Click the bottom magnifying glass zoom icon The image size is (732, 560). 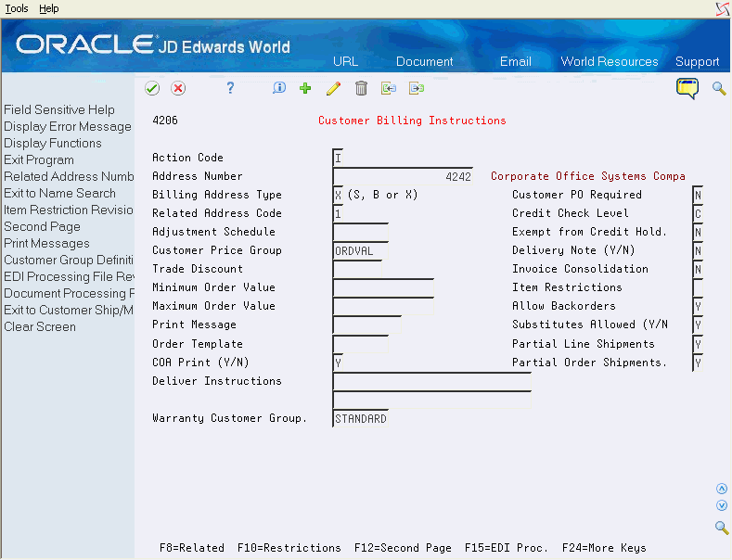(722, 528)
